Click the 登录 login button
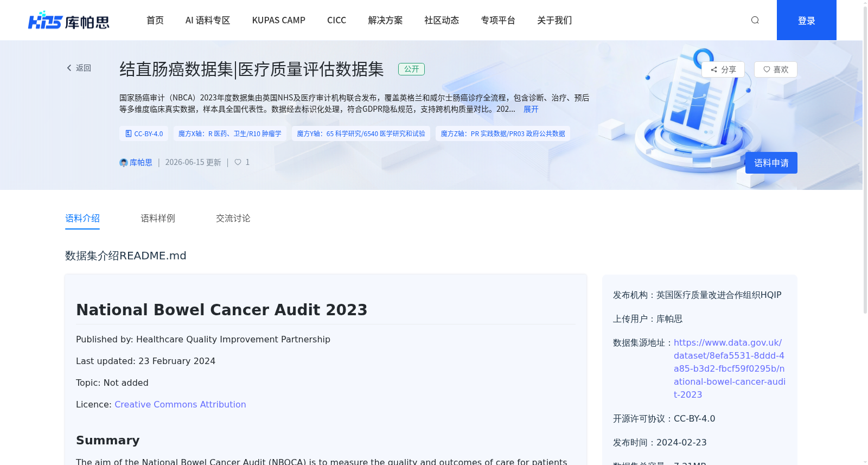Image resolution: width=868 pixels, height=465 pixels. click(x=807, y=20)
